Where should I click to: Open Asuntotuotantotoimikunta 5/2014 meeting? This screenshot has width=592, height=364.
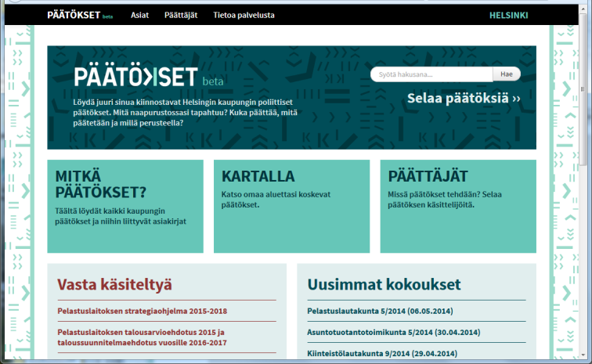point(393,332)
